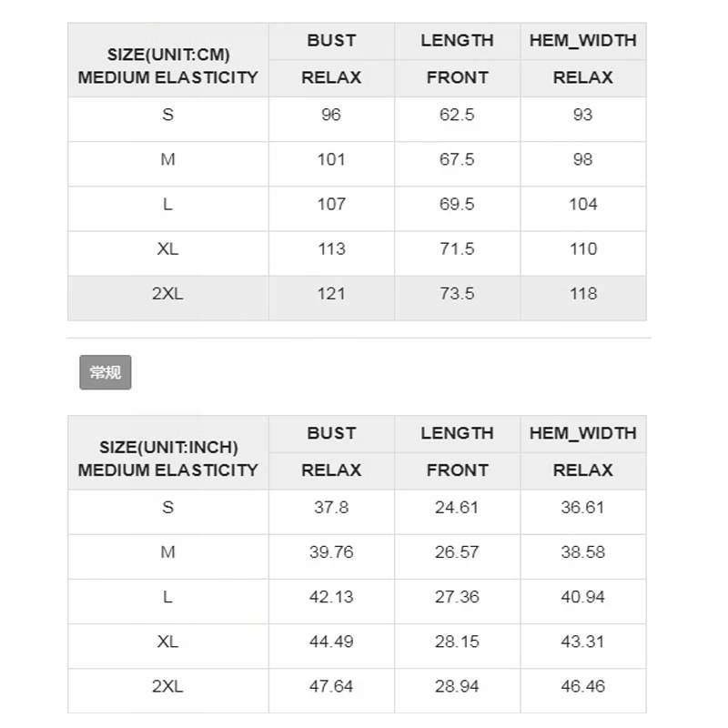
Task: Click hem width value 118 in the CM table
Action: coord(583,293)
